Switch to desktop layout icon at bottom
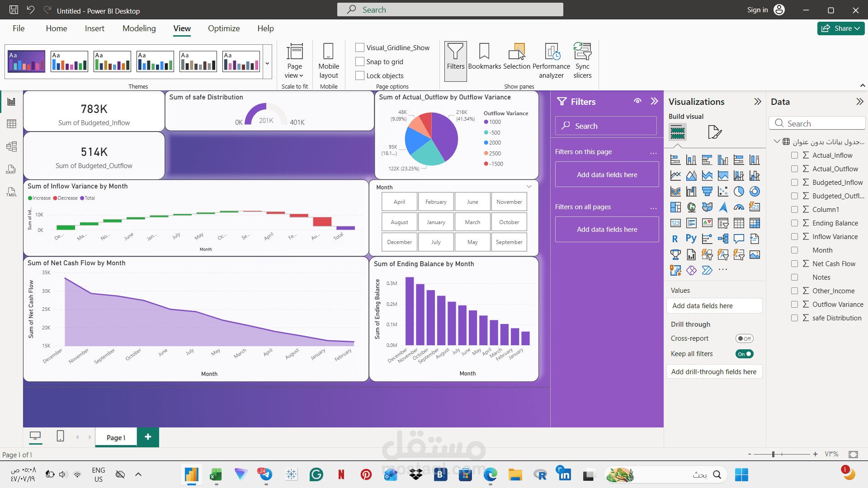 click(x=35, y=436)
